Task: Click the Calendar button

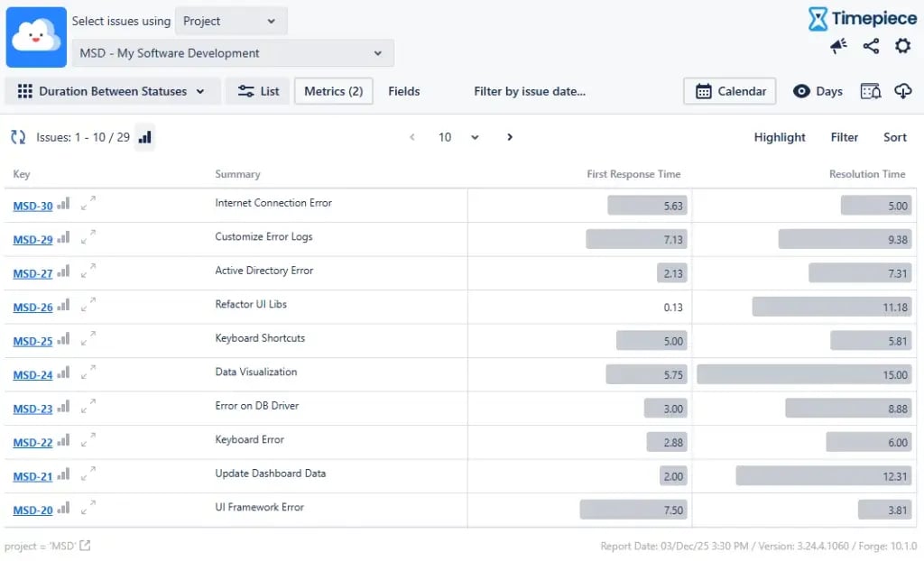Action: pyautogui.click(x=731, y=91)
